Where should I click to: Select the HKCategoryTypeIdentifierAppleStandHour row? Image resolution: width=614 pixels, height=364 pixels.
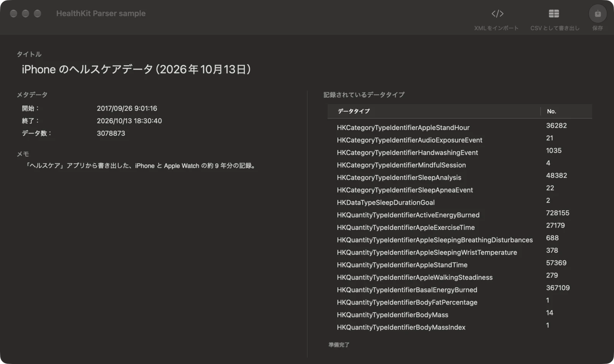(x=460, y=127)
